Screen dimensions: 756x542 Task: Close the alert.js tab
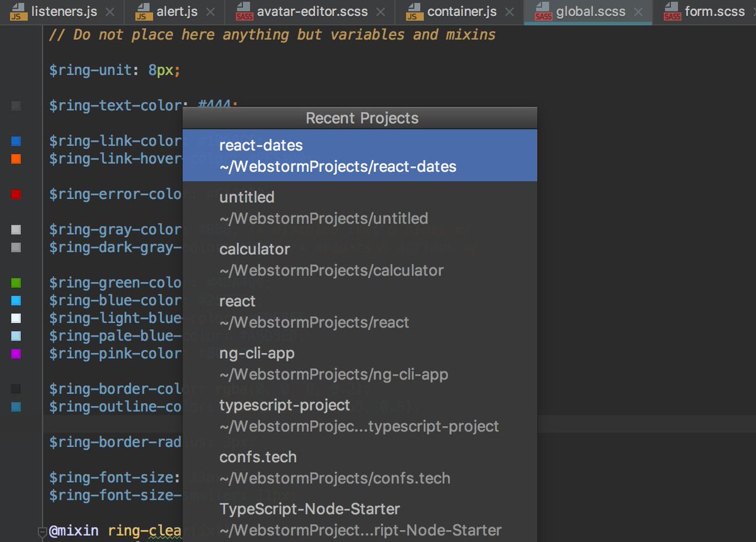210,12
